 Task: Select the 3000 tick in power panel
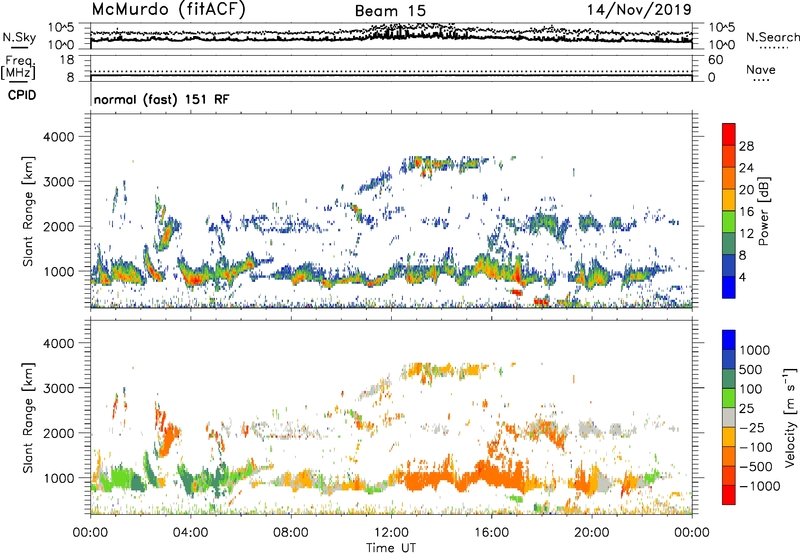58,182
